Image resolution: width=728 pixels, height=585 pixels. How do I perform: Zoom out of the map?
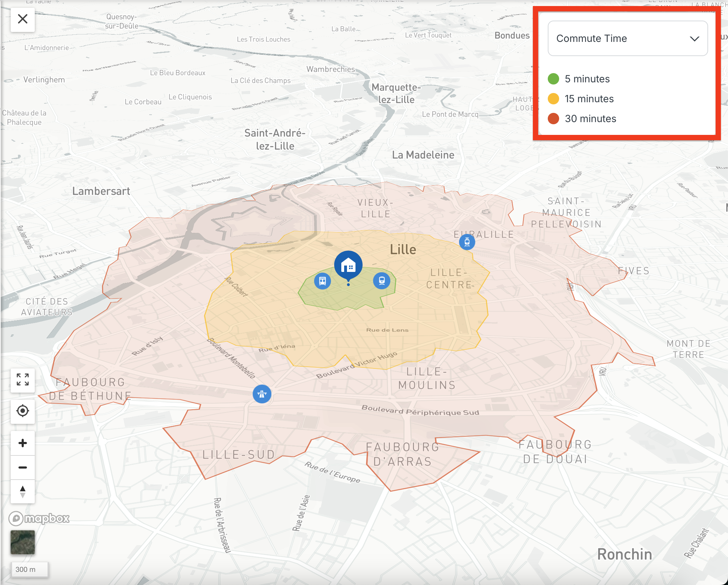pyautogui.click(x=23, y=468)
